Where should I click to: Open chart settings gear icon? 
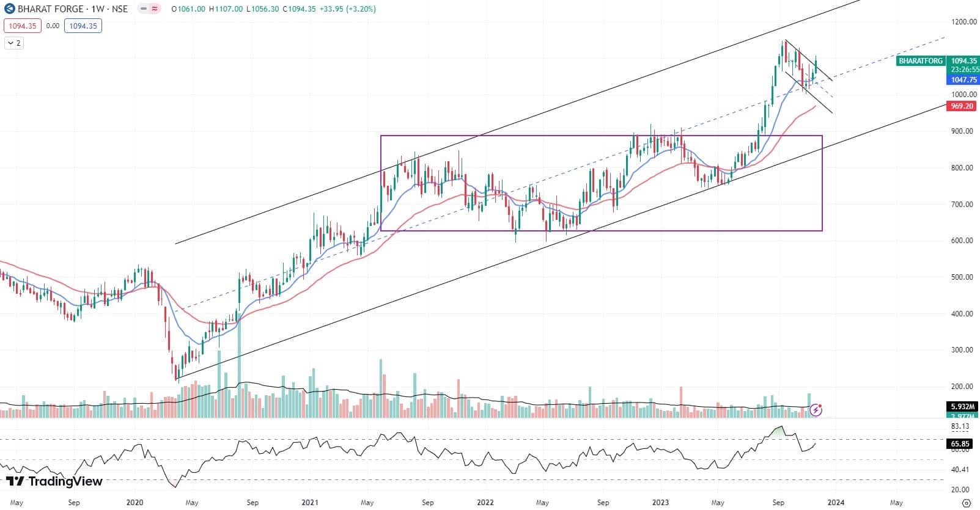point(967,503)
